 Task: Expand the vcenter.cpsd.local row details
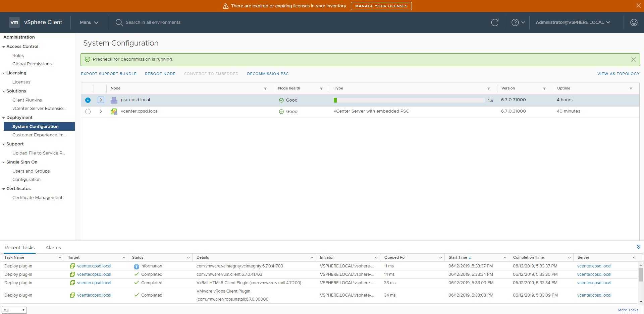(x=101, y=111)
